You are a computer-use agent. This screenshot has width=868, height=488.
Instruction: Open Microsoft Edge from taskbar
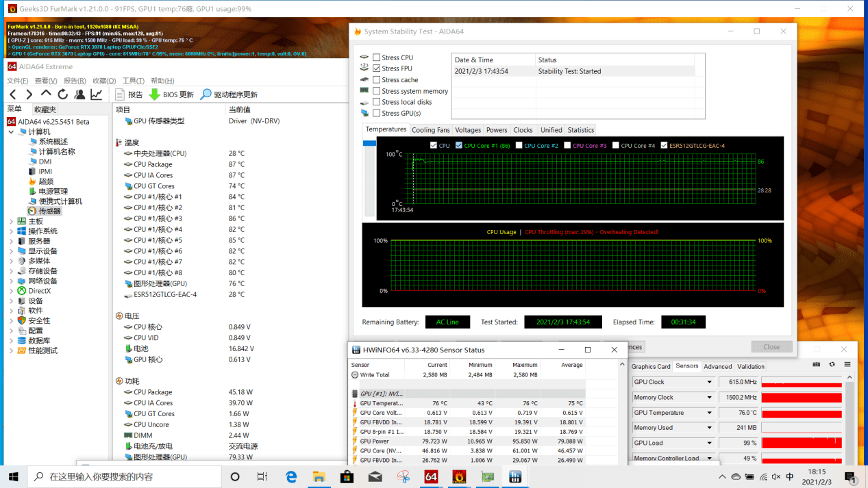coord(291,476)
